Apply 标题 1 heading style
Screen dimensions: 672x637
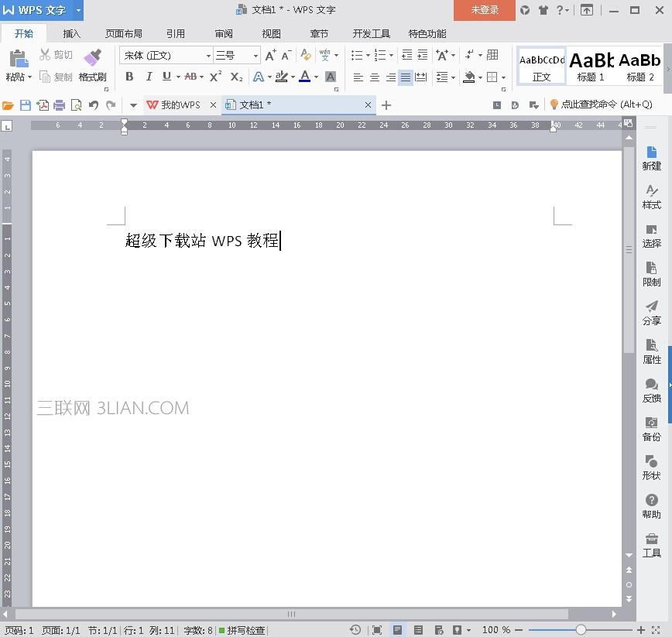click(x=591, y=67)
